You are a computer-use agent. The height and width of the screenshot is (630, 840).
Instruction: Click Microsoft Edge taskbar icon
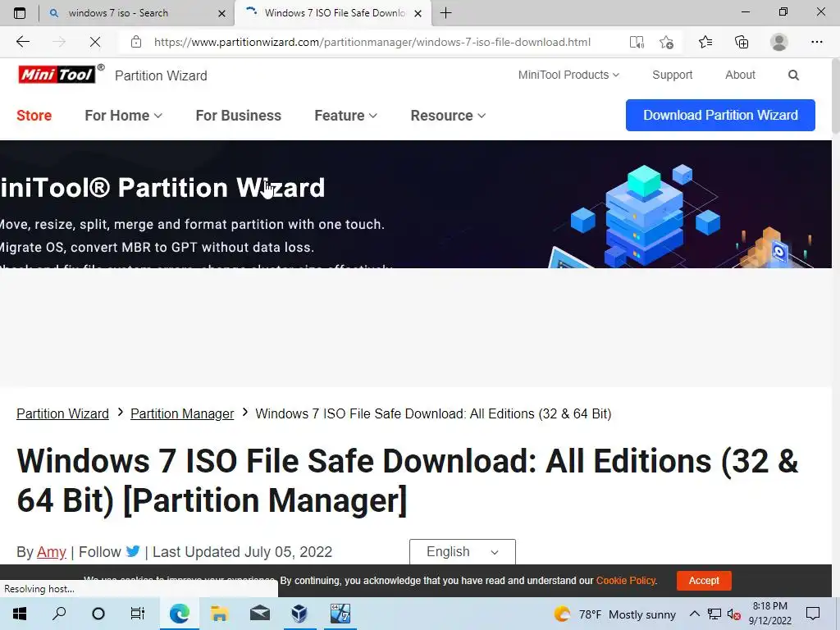click(180, 614)
